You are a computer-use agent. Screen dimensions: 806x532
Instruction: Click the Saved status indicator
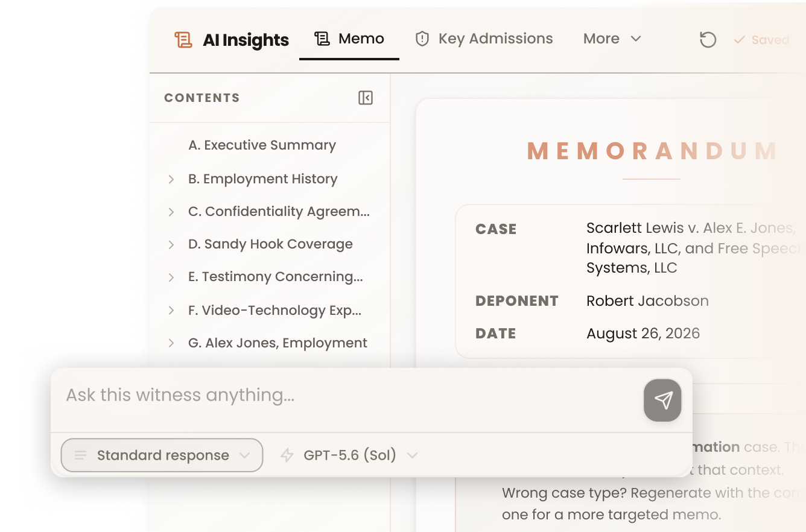click(761, 40)
